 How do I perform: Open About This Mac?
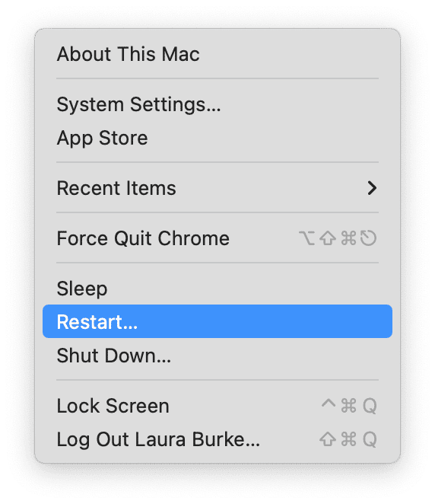click(x=217, y=54)
